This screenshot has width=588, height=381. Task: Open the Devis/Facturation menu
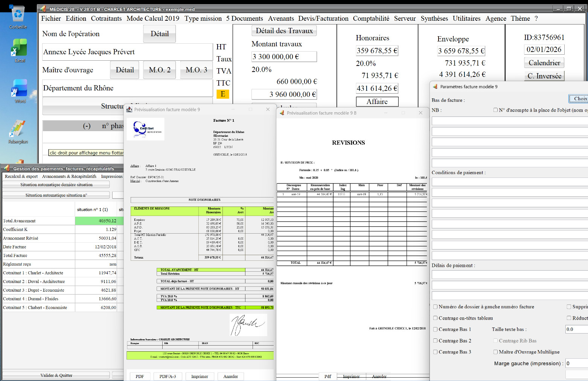tap(323, 18)
